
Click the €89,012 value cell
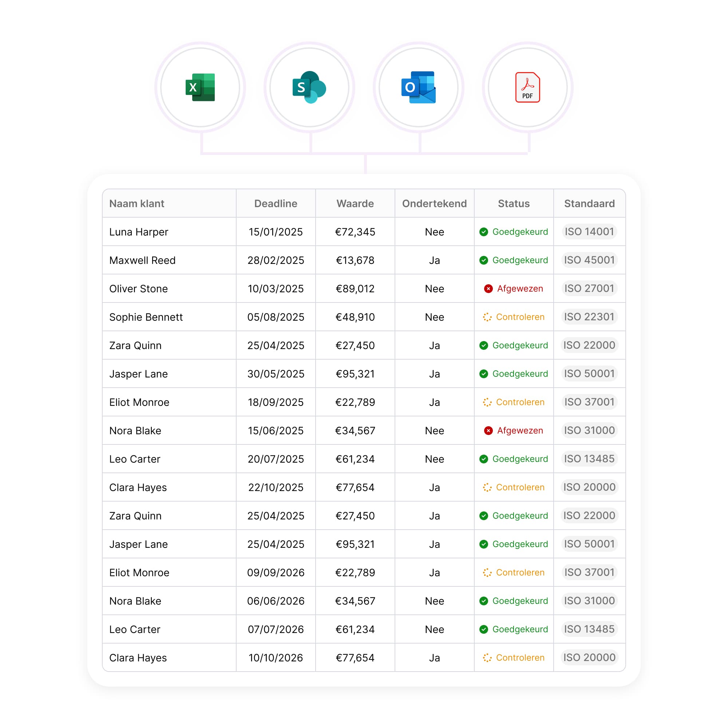(x=355, y=289)
